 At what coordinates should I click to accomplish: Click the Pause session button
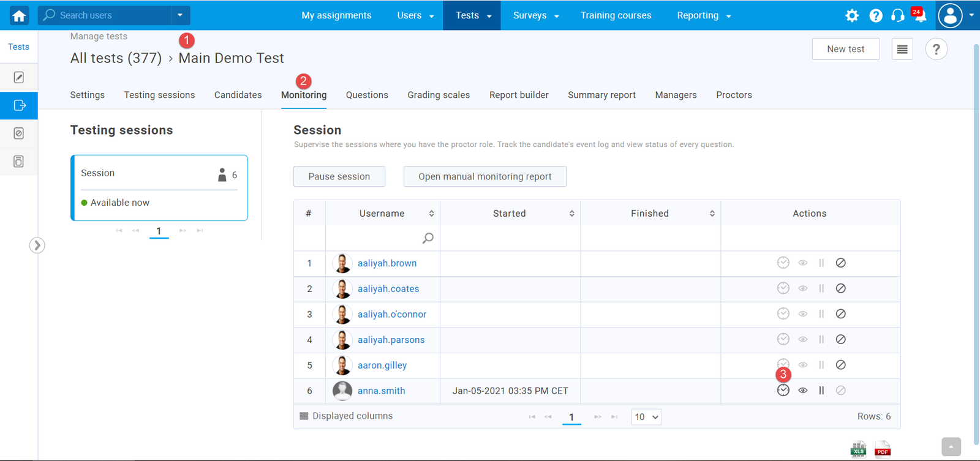(x=339, y=176)
